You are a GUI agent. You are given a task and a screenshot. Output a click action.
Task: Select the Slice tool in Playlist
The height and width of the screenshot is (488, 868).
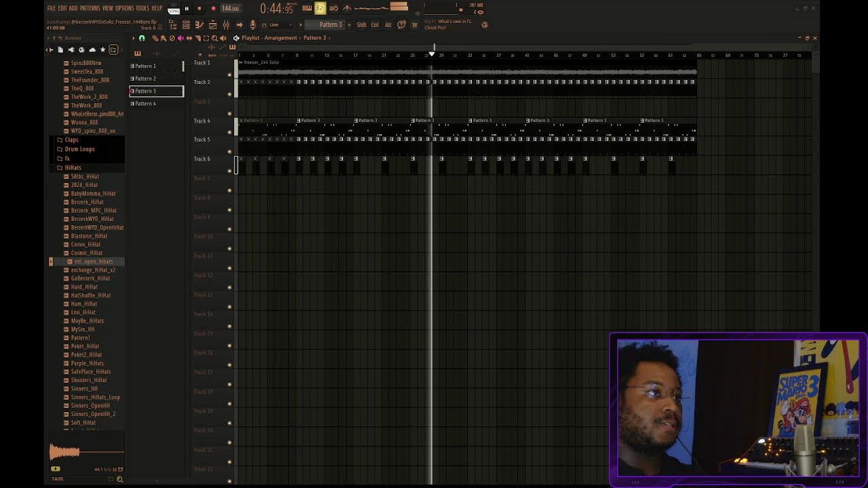(x=197, y=38)
